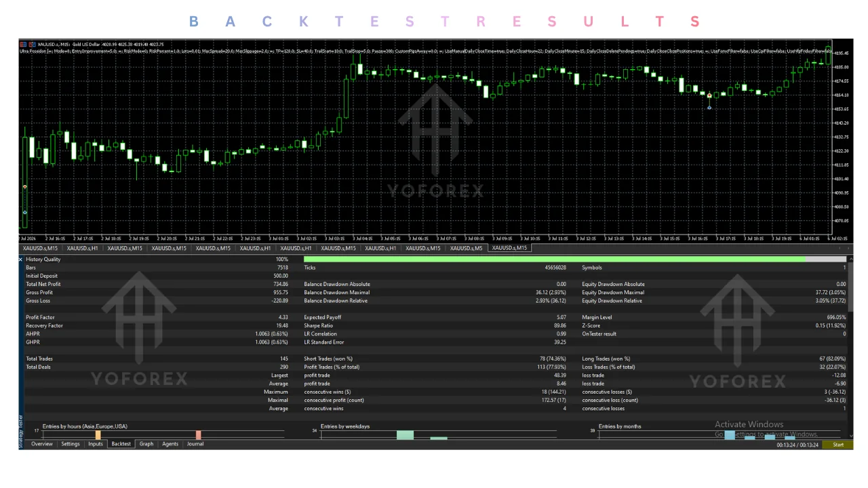This screenshot has height=488, width=868.
Task: Click the 'Total Net Profit' row label
Action: point(43,284)
